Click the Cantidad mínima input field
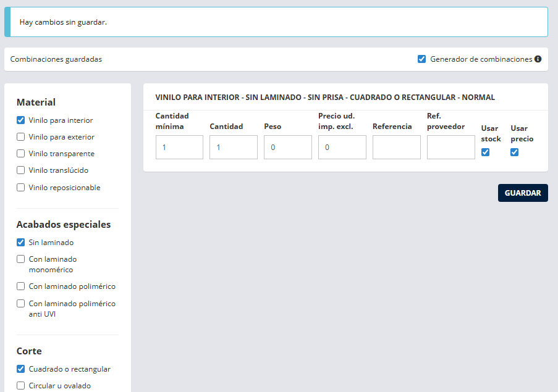The width and height of the screenshot is (558, 392). (179, 148)
